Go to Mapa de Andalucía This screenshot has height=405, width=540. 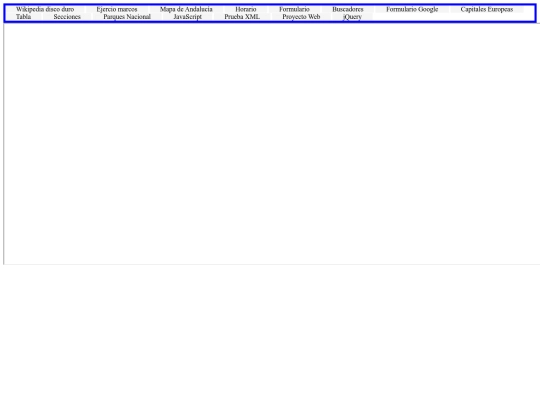[186, 9]
